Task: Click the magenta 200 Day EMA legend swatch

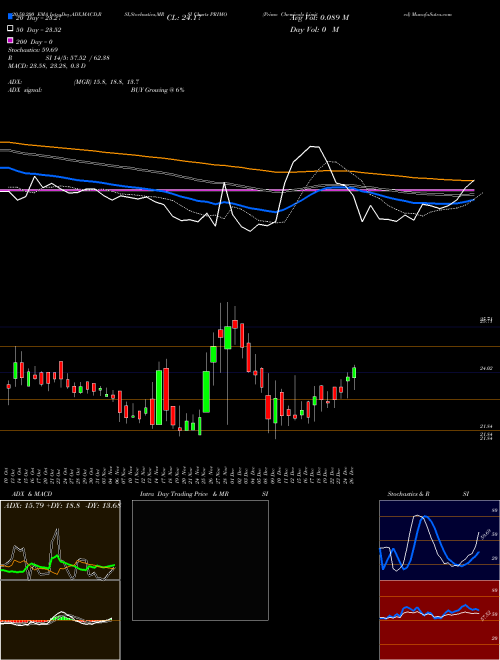Action: pos(10,41)
